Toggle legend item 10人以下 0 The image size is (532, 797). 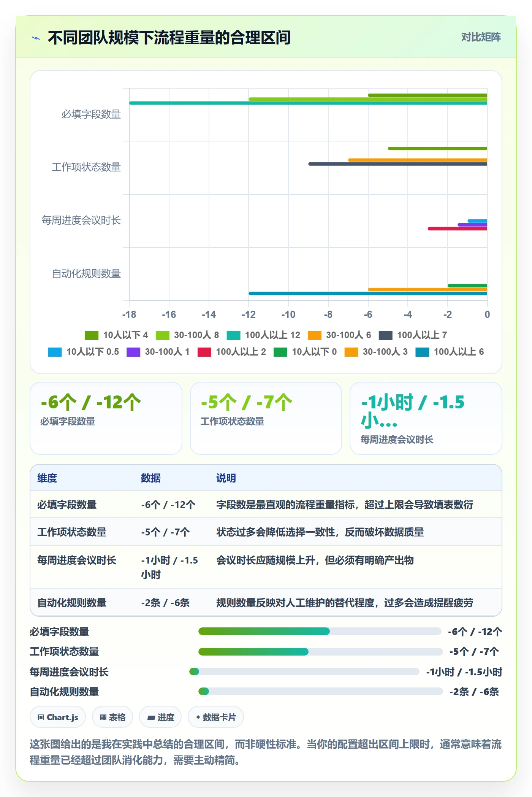click(305, 352)
